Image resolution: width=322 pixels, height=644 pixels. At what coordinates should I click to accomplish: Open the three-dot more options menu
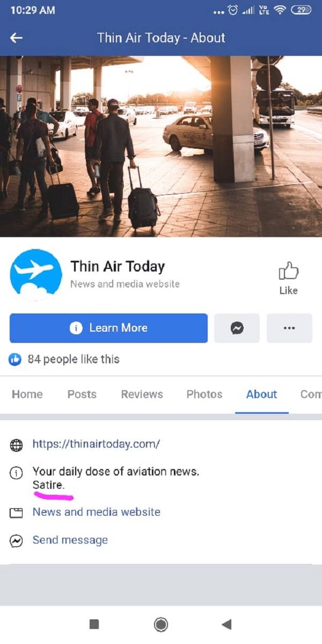tap(289, 328)
